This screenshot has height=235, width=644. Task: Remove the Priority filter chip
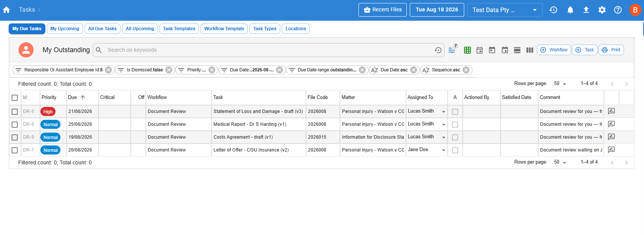pos(212,70)
